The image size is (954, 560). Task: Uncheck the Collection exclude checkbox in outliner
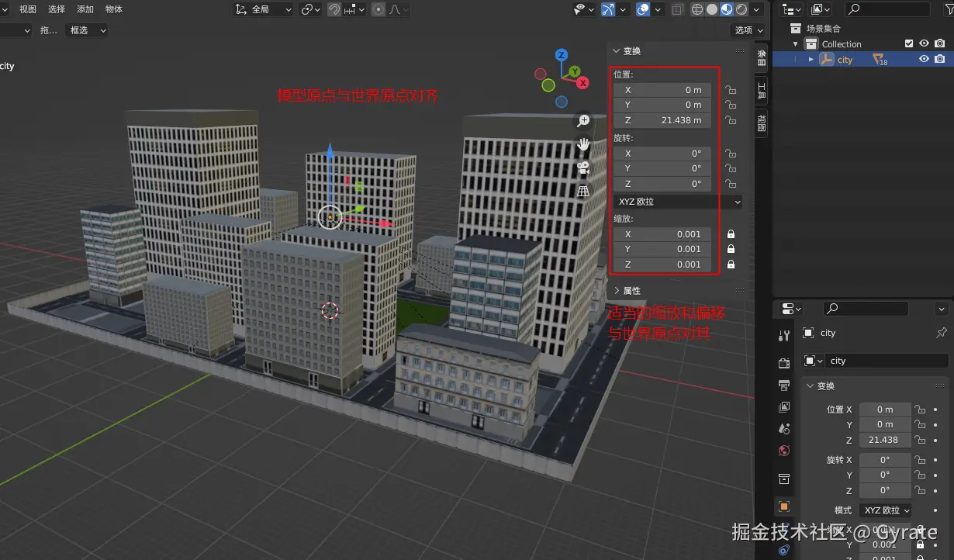tap(910, 43)
